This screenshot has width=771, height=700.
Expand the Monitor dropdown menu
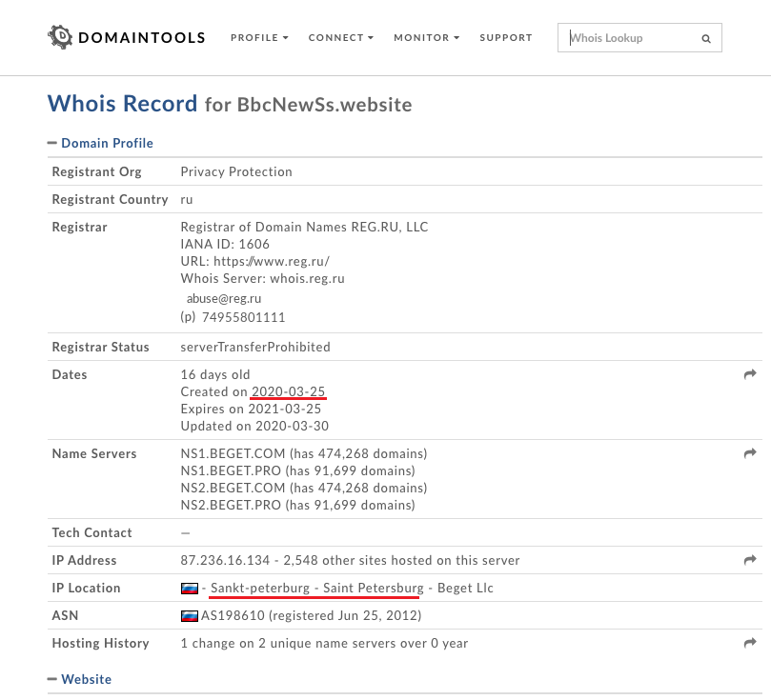(x=426, y=38)
